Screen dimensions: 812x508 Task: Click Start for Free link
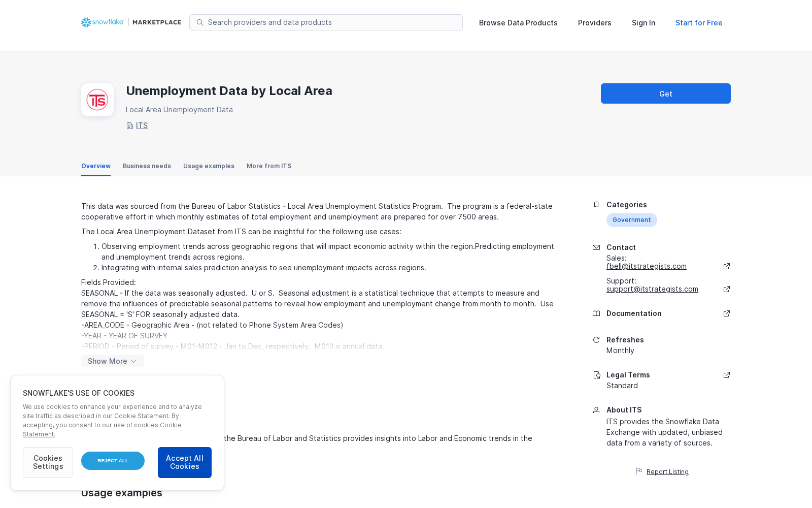pyautogui.click(x=699, y=23)
